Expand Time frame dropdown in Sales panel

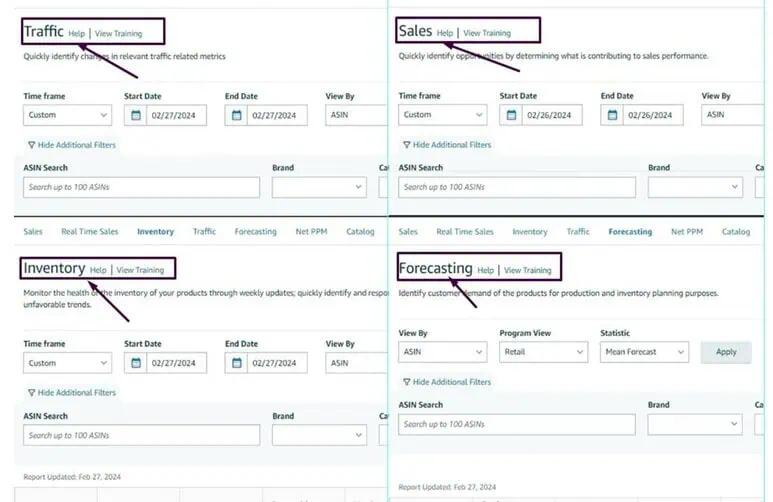pos(443,115)
